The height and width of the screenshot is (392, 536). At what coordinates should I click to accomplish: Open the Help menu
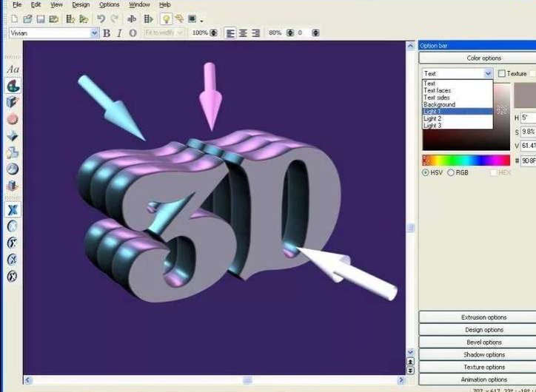coord(165,4)
